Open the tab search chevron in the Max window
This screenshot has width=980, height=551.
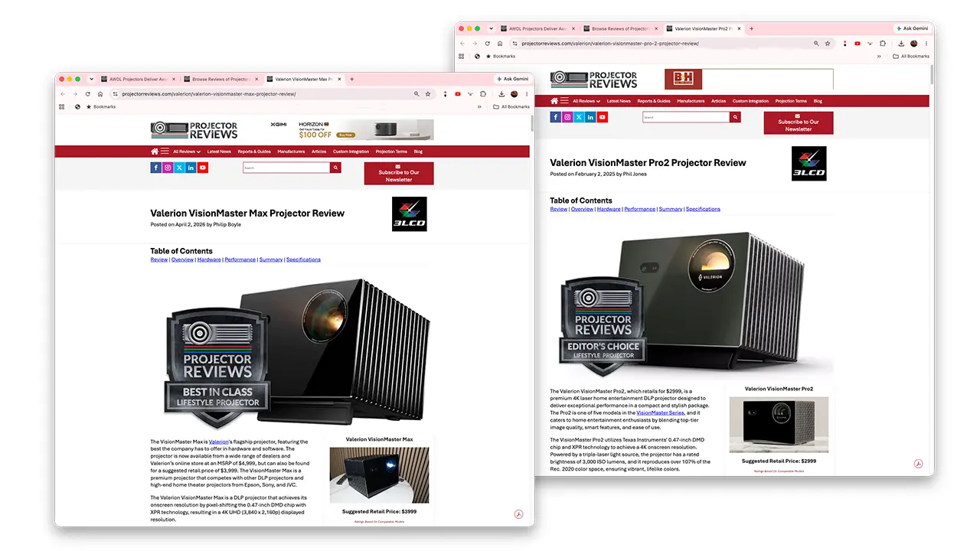point(91,79)
